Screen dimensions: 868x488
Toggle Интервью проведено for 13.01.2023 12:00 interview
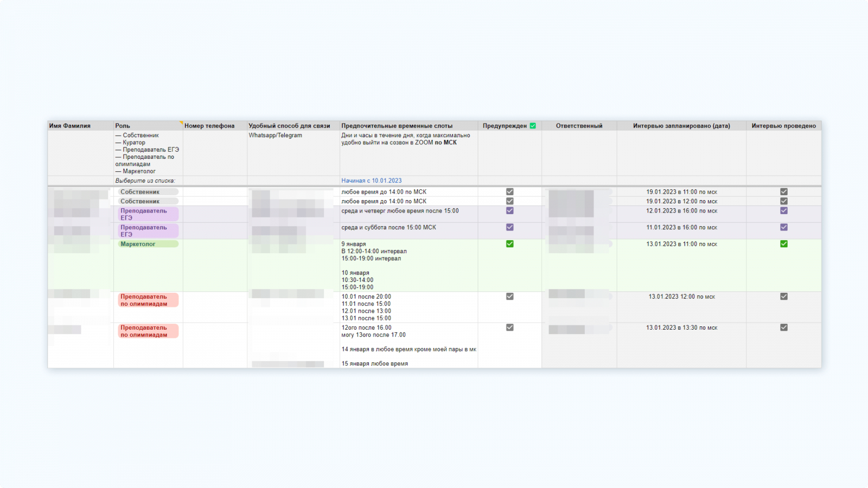click(x=784, y=297)
